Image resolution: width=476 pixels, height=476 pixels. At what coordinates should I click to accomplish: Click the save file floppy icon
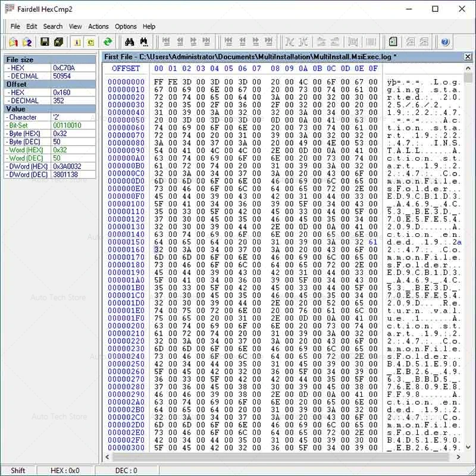click(45, 42)
